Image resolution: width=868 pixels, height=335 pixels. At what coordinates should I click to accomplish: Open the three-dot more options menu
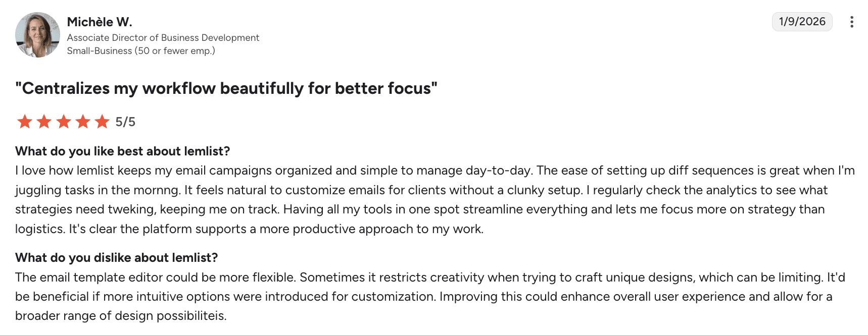click(x=851, y=22)
